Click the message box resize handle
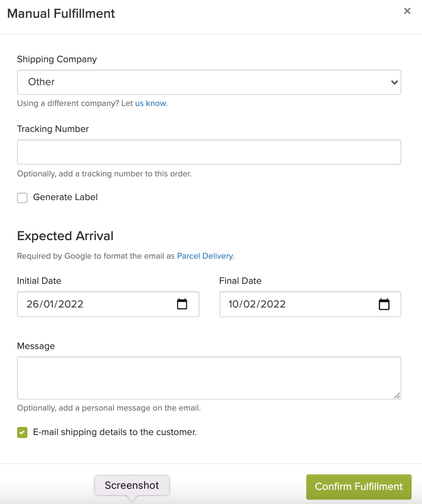 pos(397,395)
